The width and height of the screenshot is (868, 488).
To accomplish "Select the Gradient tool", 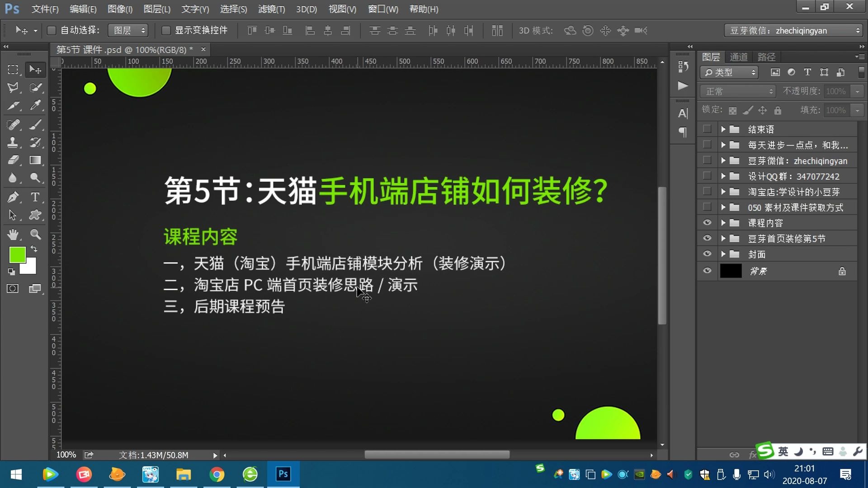I will (x=35, y=160).
